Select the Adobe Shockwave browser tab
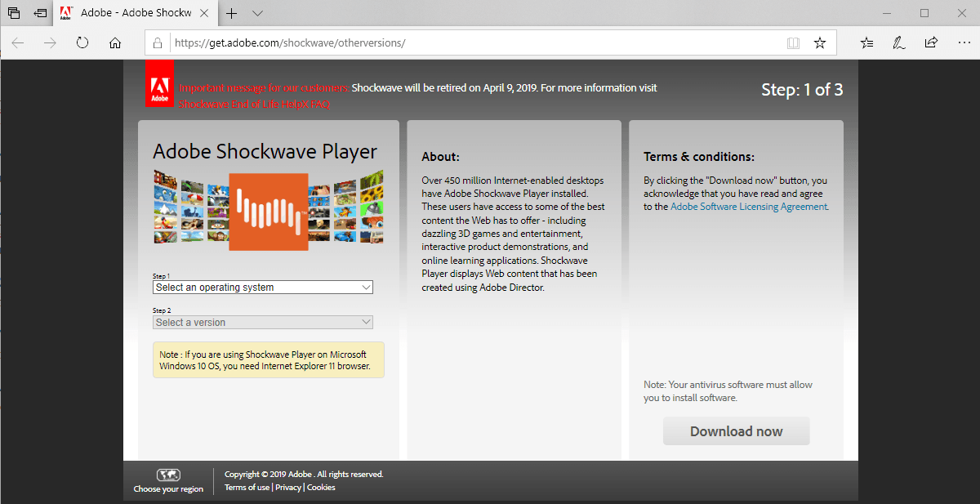This screenshot has width=980, height=504. click(136, 13)
